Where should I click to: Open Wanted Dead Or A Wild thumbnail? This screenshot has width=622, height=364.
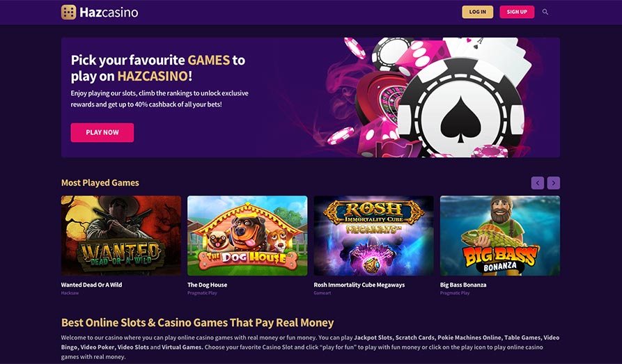[x=121, y=235]
